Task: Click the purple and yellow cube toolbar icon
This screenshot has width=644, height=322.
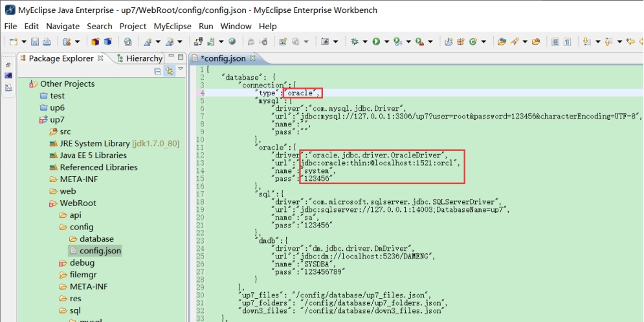Action: [x=96, y=41]
